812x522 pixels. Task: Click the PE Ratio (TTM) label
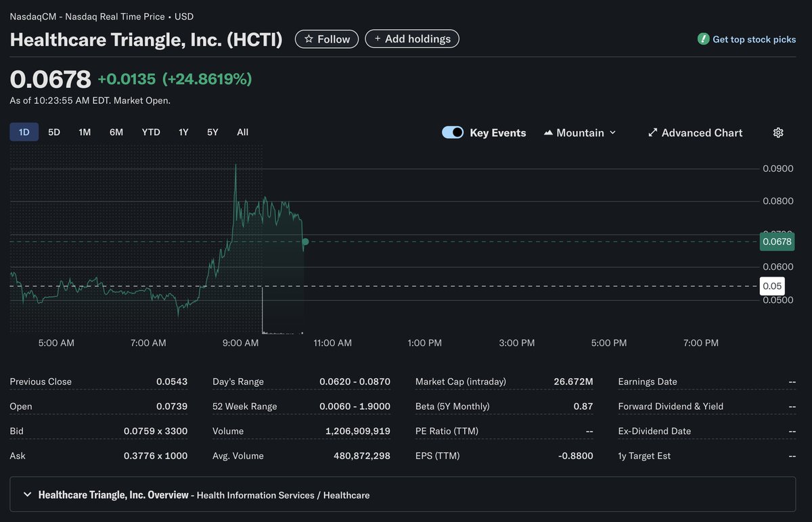tap(447, 431)
